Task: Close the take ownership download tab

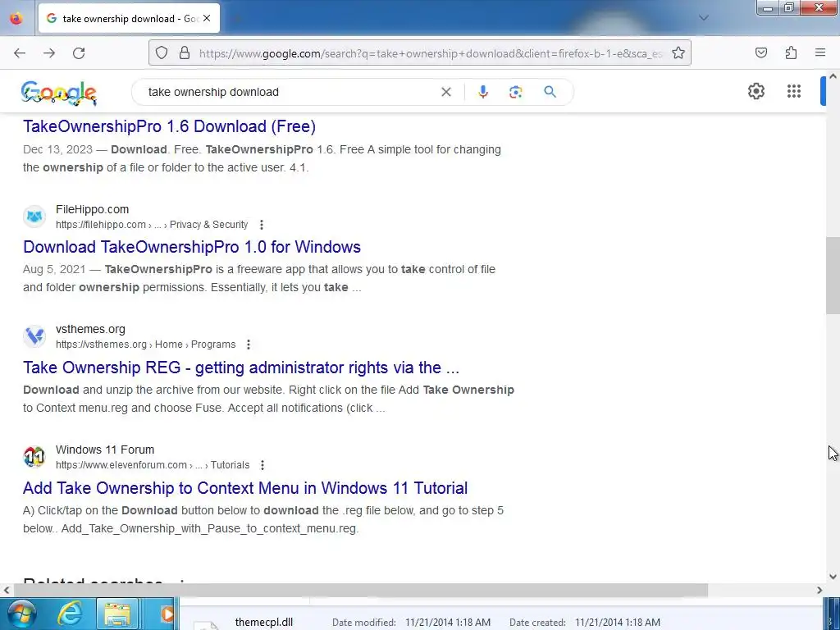Action: point(207,18)
